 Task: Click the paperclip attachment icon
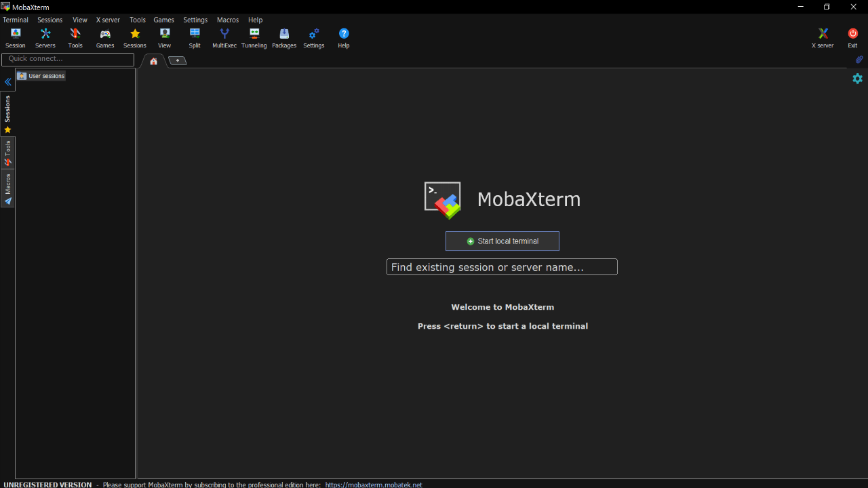(x=859, y=60)
